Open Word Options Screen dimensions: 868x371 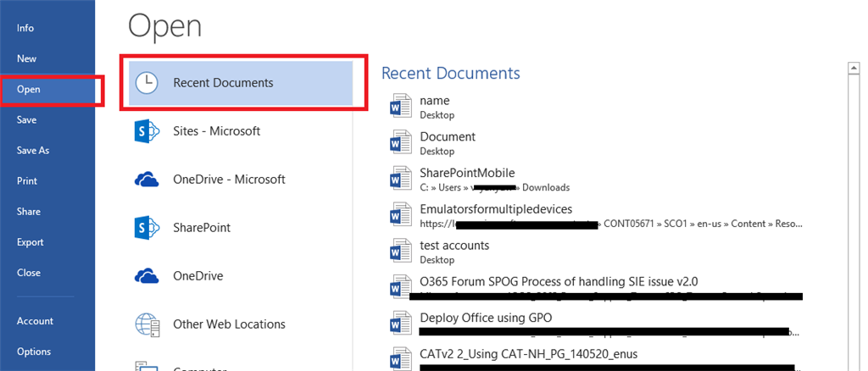point(34,352)
